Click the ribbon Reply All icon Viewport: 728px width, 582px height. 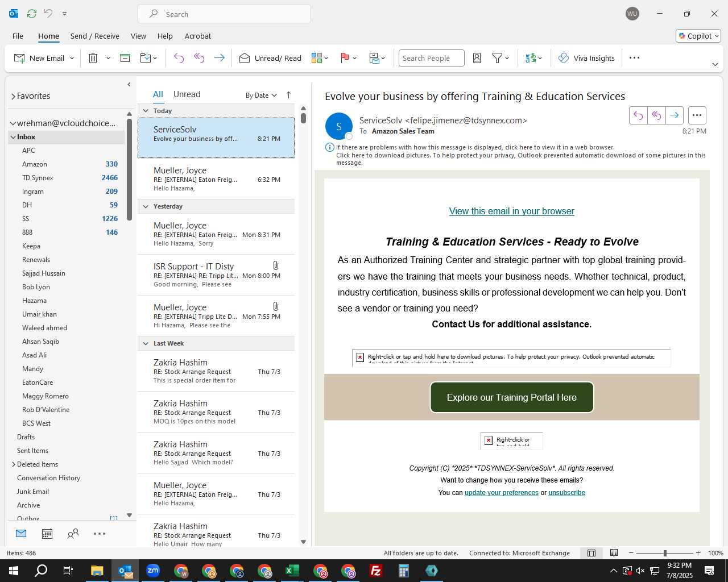click(199, 58)
